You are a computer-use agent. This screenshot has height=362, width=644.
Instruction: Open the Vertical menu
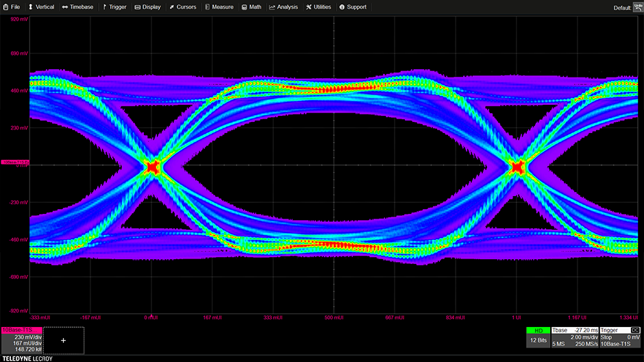(40, 7)
